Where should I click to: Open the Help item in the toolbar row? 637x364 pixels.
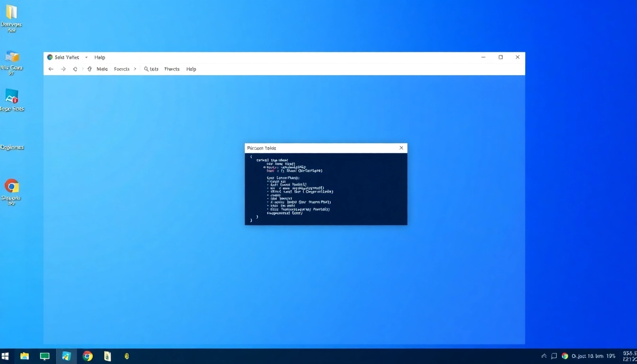pos(191,69)
